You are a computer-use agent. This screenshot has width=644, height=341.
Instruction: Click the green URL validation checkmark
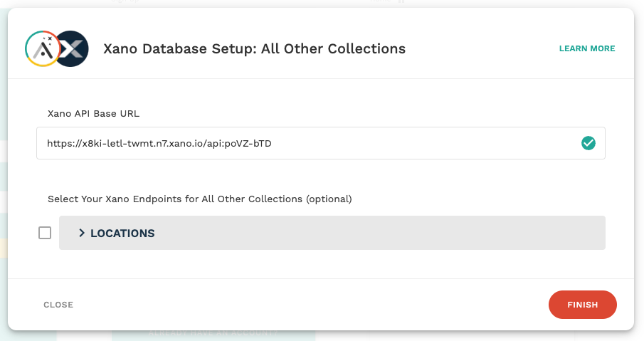point(588,143)
